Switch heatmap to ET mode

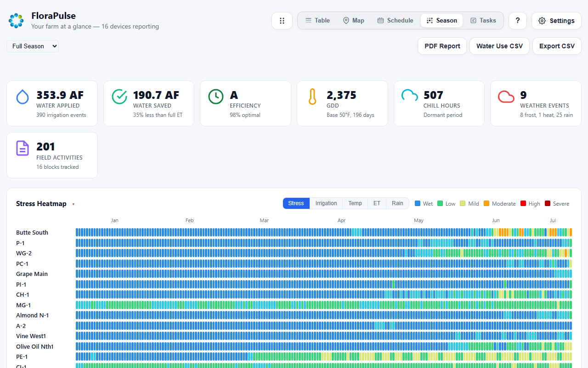(377, 203)
